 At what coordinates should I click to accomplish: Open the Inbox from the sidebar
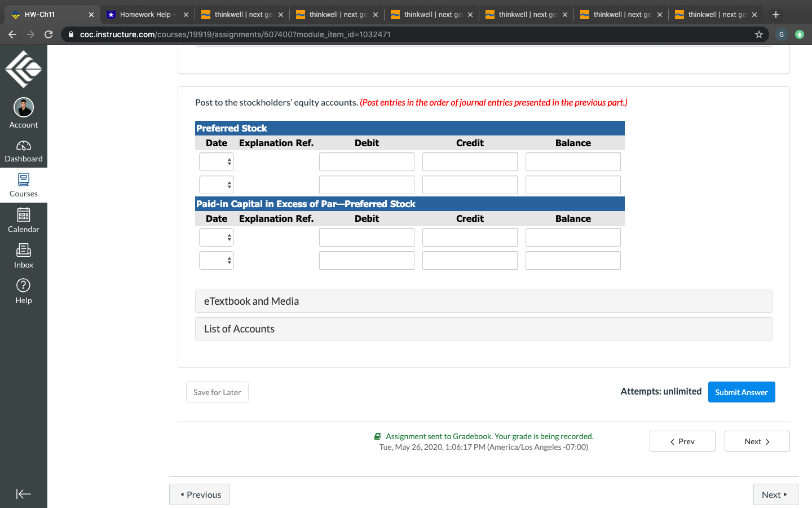(x=23, y=256)
